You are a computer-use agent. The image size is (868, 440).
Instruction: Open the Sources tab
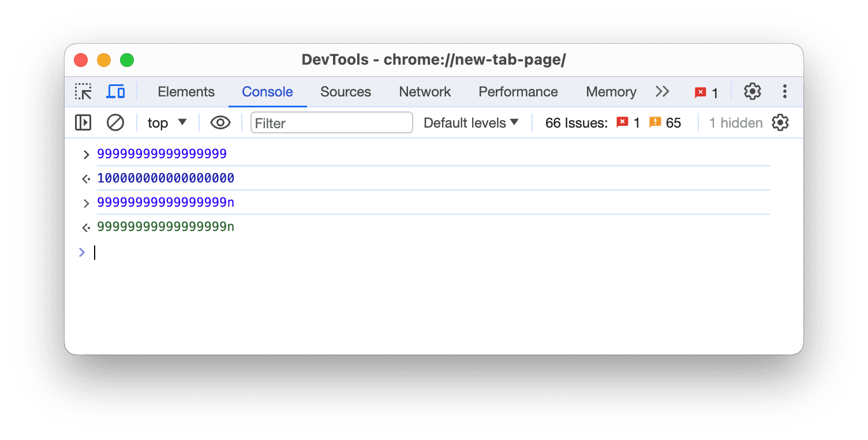pyautogui.click(x=346, y=92)
